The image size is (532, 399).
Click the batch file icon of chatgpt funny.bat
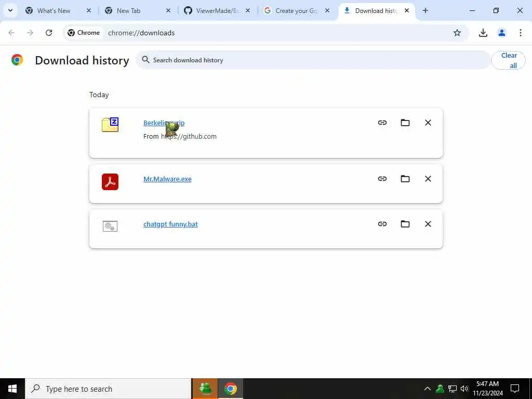(x=110, y=226)
